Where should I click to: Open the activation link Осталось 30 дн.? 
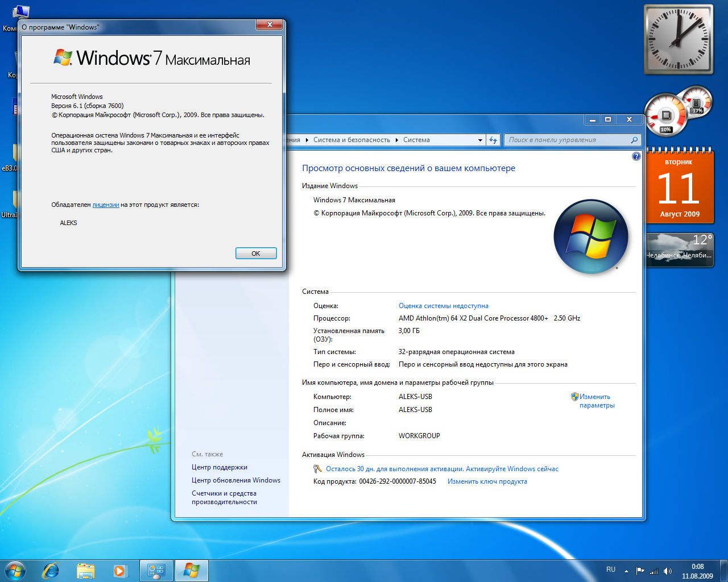[x=442, y=469]
